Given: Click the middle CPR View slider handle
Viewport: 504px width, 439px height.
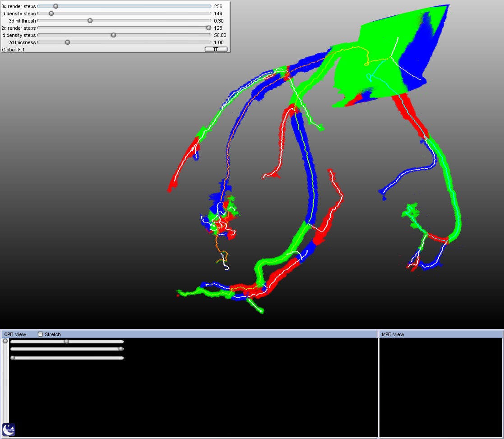Looking at the screenshot, I should tap(121, 349).
